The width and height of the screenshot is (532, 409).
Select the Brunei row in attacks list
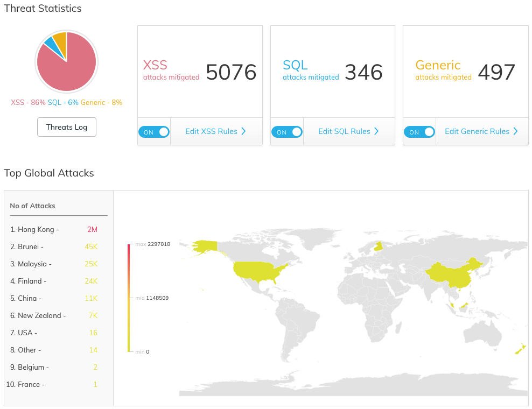[x=54, y=246]
